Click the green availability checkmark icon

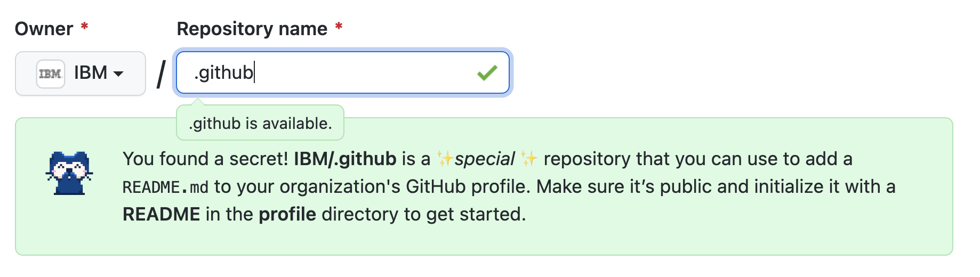coord(487,73)
